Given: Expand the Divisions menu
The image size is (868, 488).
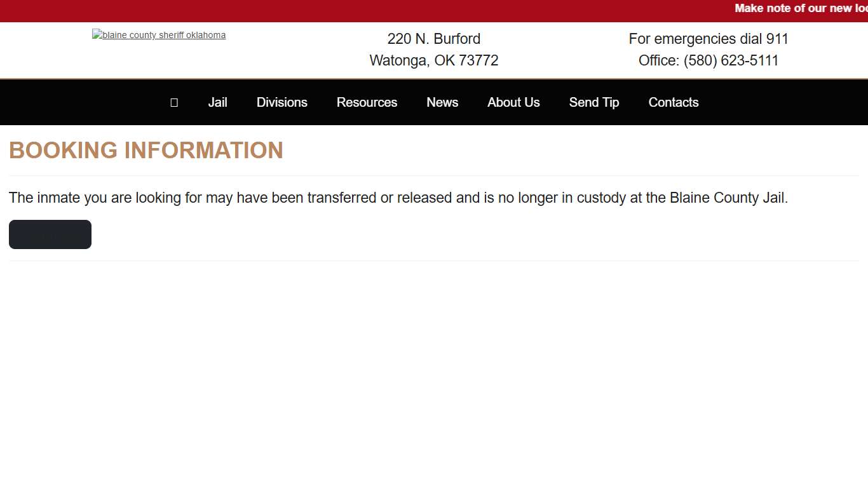Looking at the screenshot, I should coord(281,102).
